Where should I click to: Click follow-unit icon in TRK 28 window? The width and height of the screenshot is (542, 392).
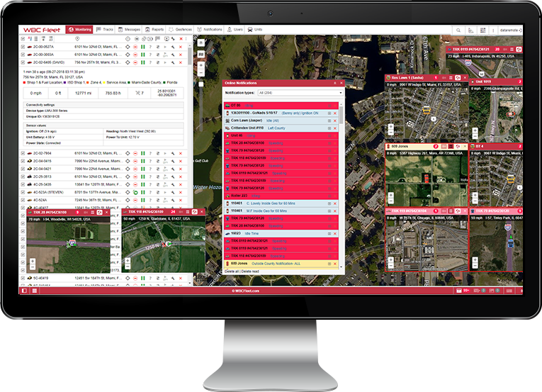(100, 212)
